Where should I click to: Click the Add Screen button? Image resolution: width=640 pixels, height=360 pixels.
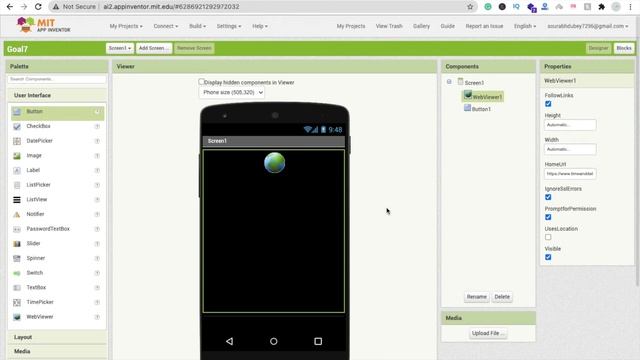click(154, 48)
